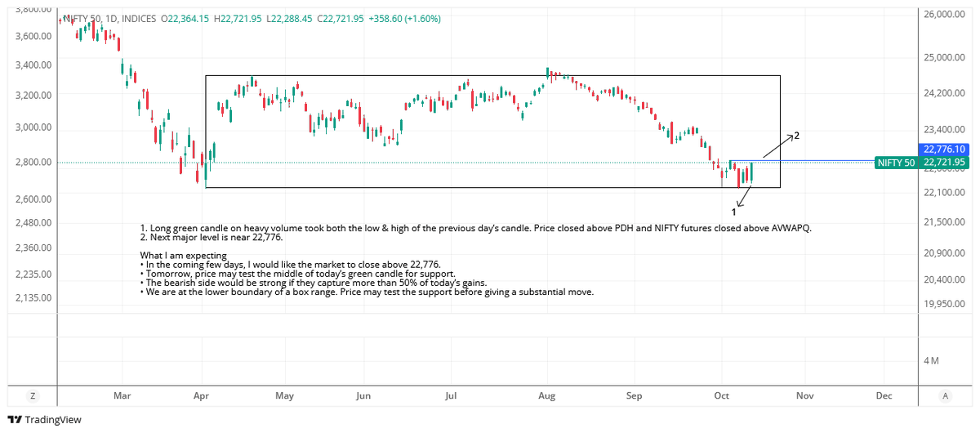
Task: Click the Jul label on time axis
Action: pos(450,395)
